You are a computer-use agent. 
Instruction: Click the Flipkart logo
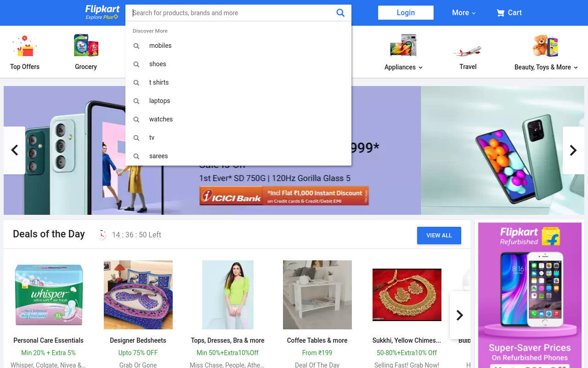102,9
